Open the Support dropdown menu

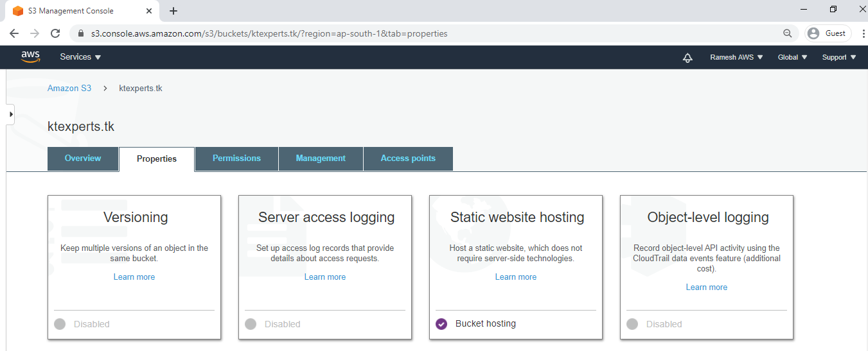click(839, 57)
